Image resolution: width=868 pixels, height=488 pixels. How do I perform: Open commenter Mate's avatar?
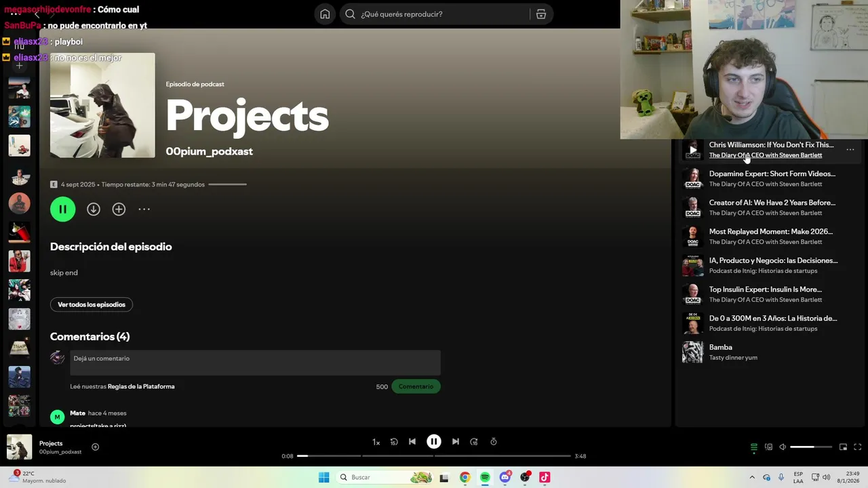pyautogui.click(x=58, y=417)
